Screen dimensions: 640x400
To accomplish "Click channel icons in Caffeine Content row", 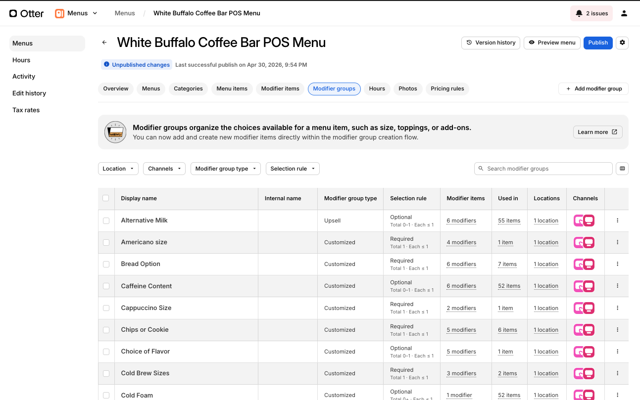I will pyautogui.click(x=584, y=286).
